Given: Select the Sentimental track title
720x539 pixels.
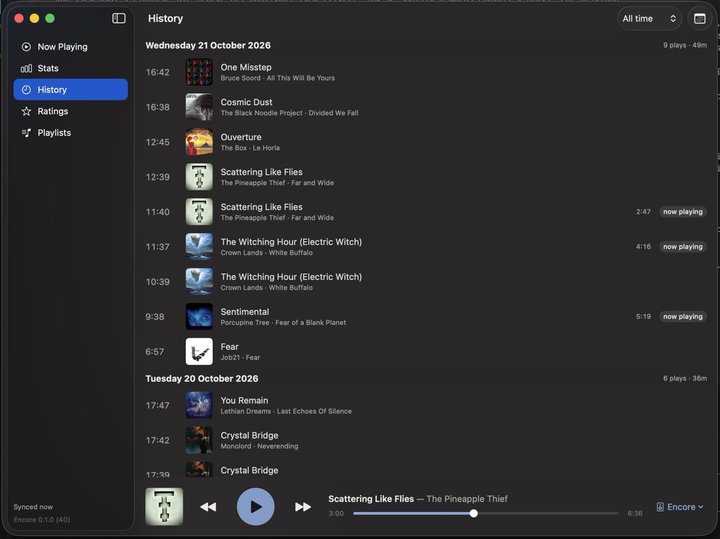Looking at the screenshot, I should pyautogui.click(x=245, y=312).
